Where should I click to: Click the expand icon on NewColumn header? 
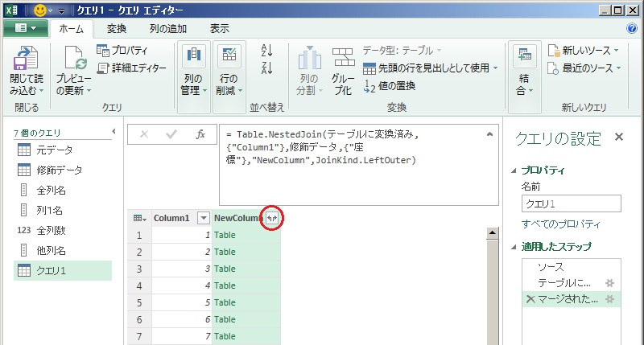point(272,218)
